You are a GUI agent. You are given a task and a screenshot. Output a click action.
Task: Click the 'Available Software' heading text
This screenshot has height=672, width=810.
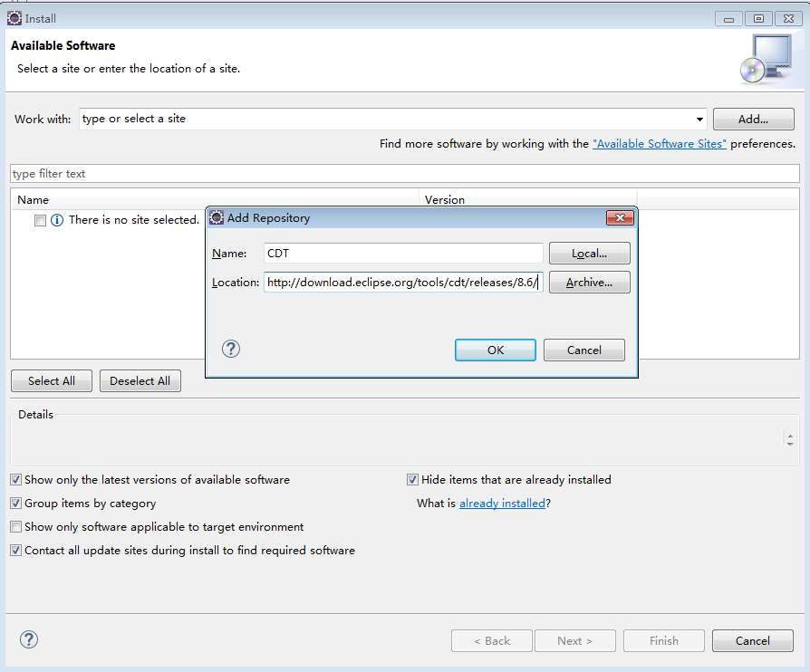63,45
